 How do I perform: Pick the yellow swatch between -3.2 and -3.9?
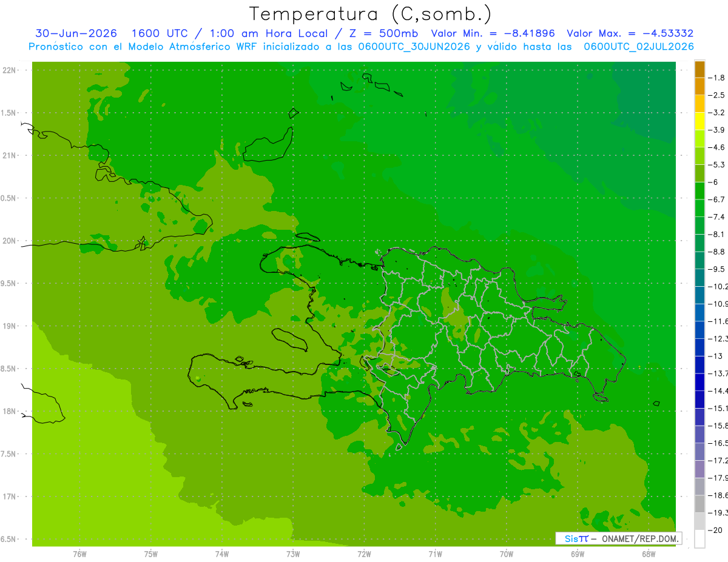(699, 121)
